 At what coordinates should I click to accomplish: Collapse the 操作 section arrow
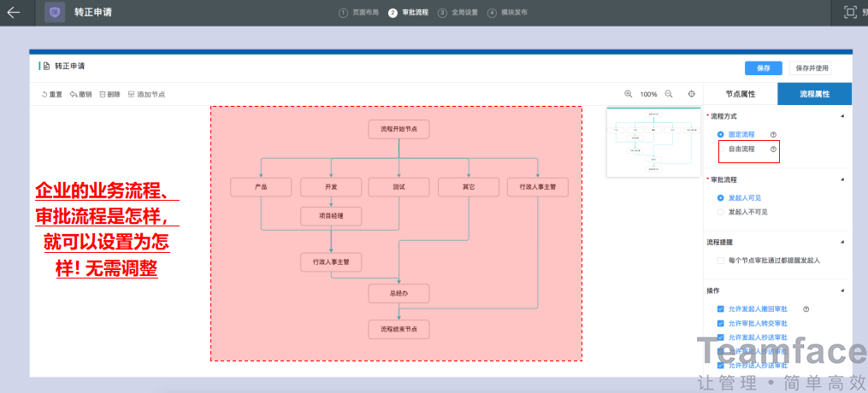(x=842, y=290)
